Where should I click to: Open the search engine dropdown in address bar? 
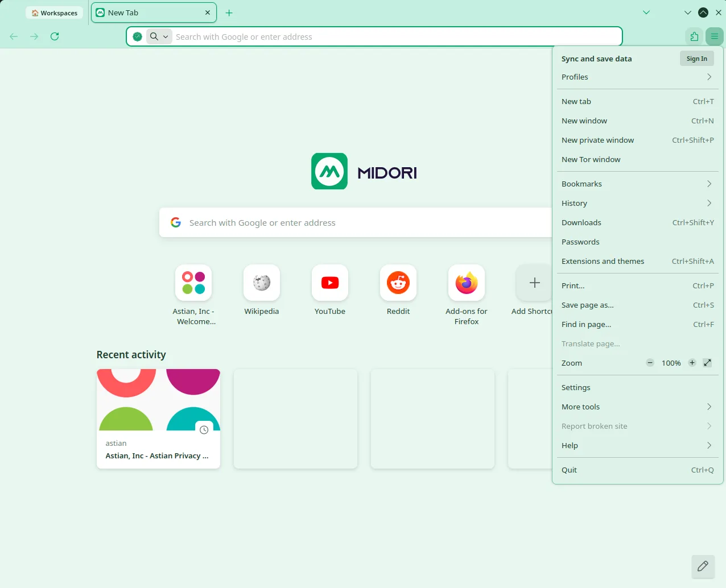tap(159, 36)
